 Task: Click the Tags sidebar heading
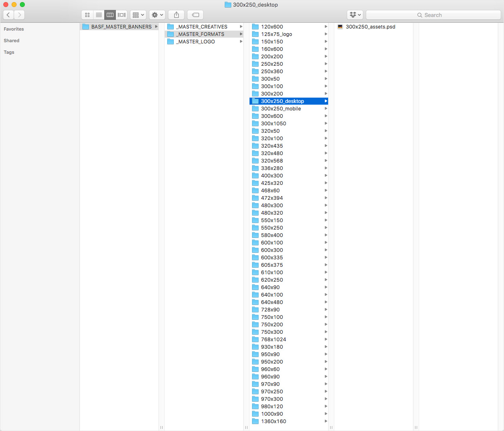tap(9, 52)
